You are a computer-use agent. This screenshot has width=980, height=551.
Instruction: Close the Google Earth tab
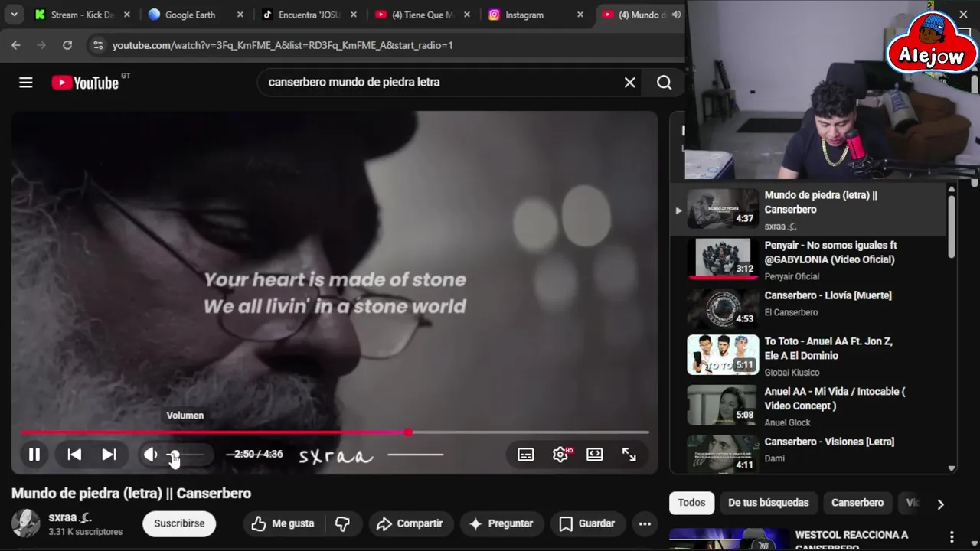tap(240, 15)
